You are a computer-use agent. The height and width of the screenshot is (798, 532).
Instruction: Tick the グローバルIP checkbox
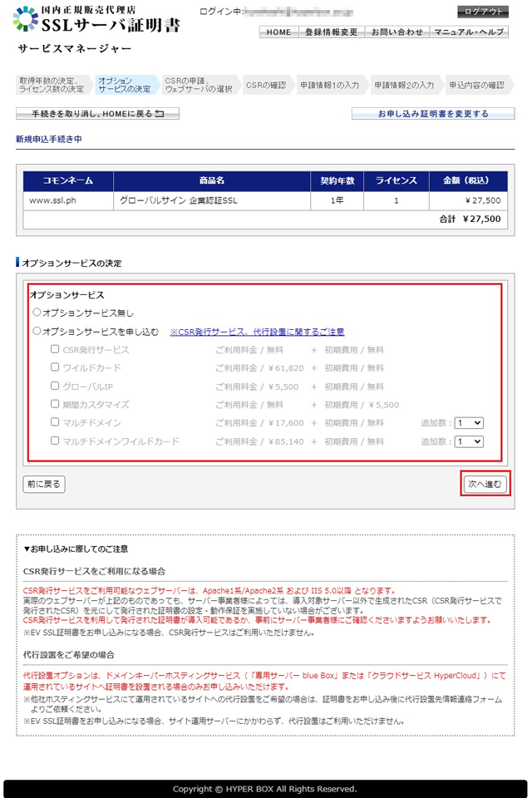pos(55,386)
